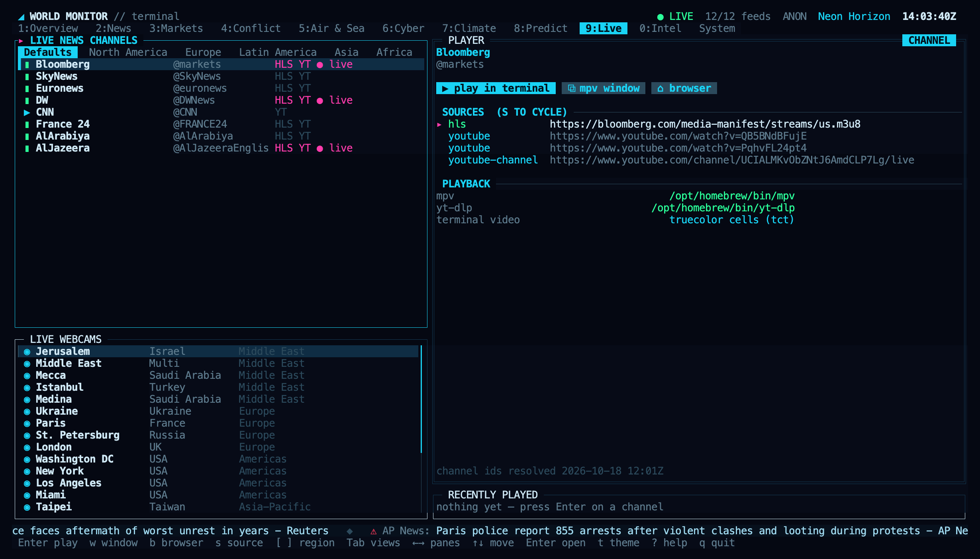The width and height of the screenshot is (980, 559).
Task: Toggle the CHANNEL badge in player panel
Action: tap(929, 40)
